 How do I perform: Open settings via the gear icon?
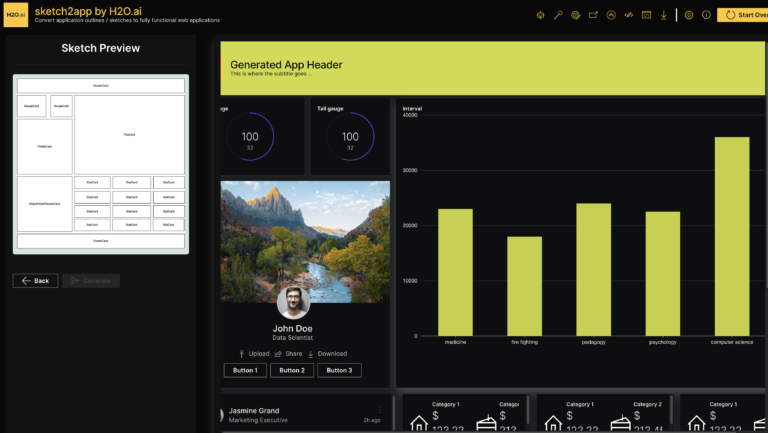coord(689,15)
